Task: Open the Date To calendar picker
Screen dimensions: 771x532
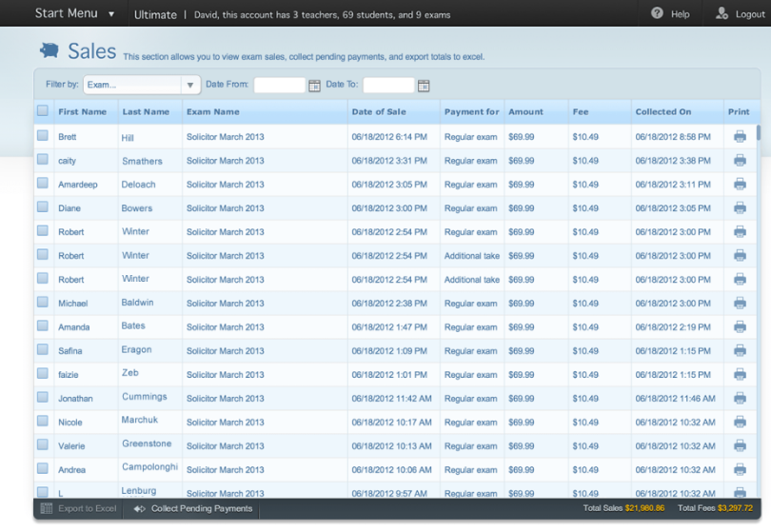Action: tap(424, 86)
